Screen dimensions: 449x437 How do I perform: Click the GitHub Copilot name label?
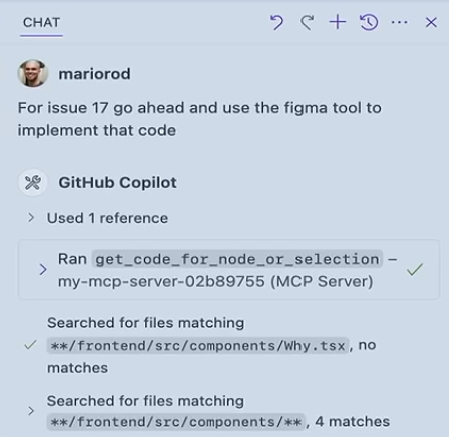point(118,182)
